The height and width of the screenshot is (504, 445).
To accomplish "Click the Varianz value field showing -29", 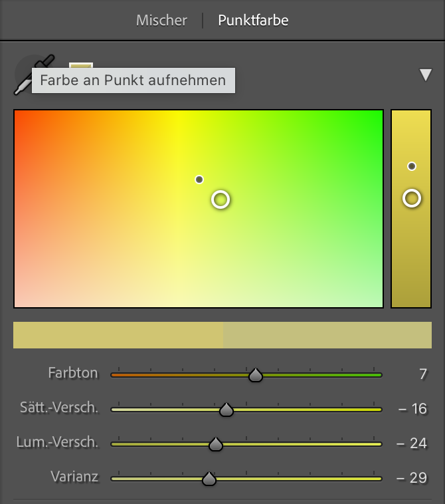I will 412,477.
